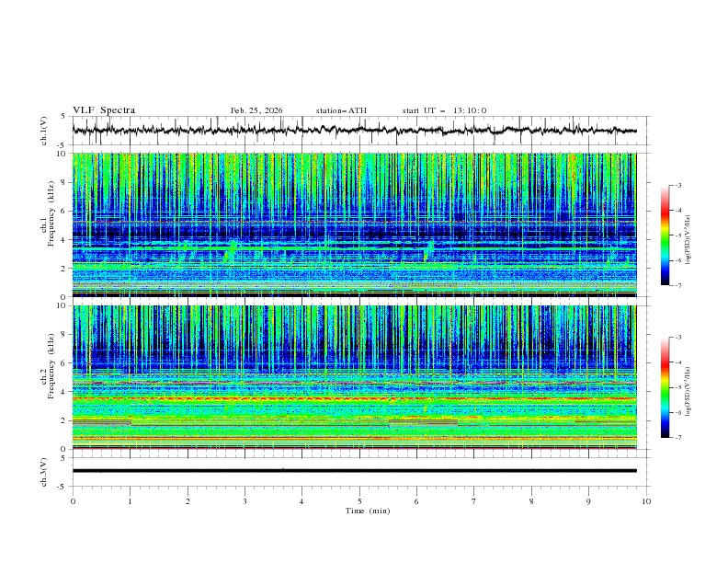Screen dimensions: 728x563
Task: Click time axis tick label "7"
Action: point(474,501)
